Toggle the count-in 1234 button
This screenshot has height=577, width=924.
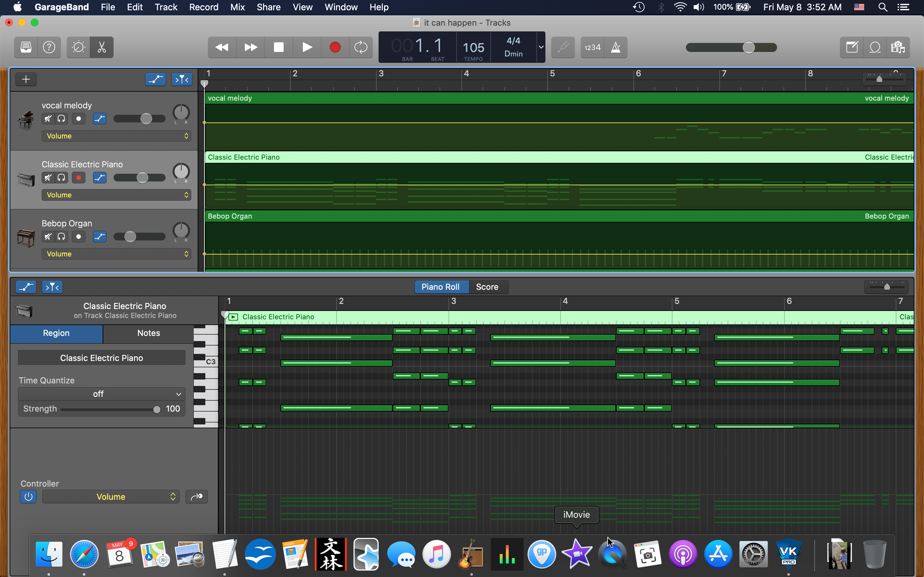coord(592,47)
